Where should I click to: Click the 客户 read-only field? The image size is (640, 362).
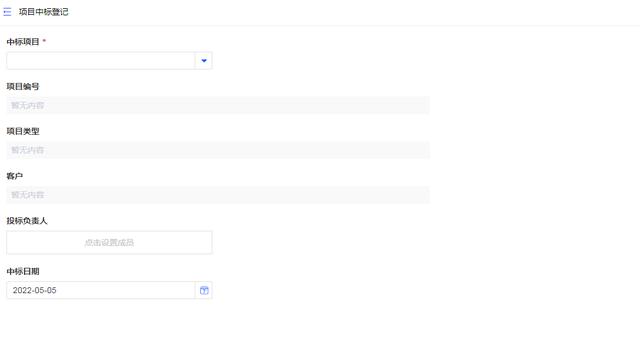click(218, 195)
